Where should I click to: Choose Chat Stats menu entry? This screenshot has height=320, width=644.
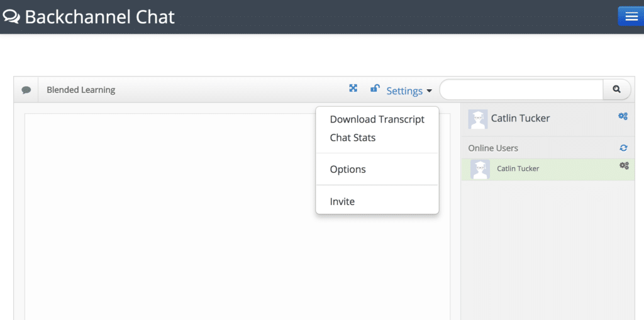coord(353,138)
